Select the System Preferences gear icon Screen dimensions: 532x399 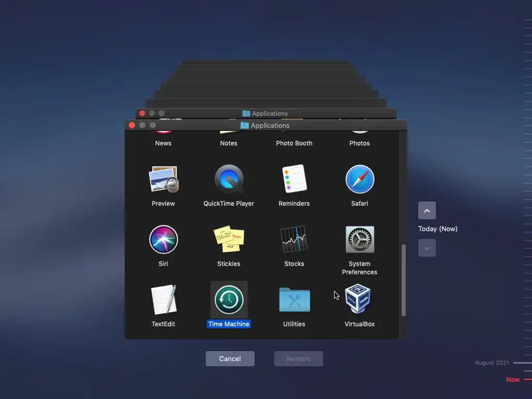coord(360,240)
